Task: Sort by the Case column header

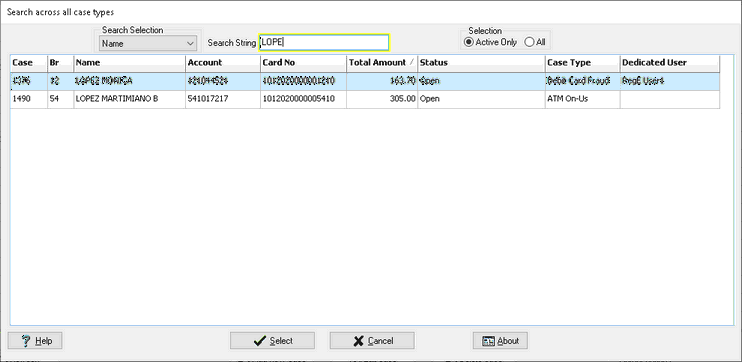Action: click(x=29, y=63)
